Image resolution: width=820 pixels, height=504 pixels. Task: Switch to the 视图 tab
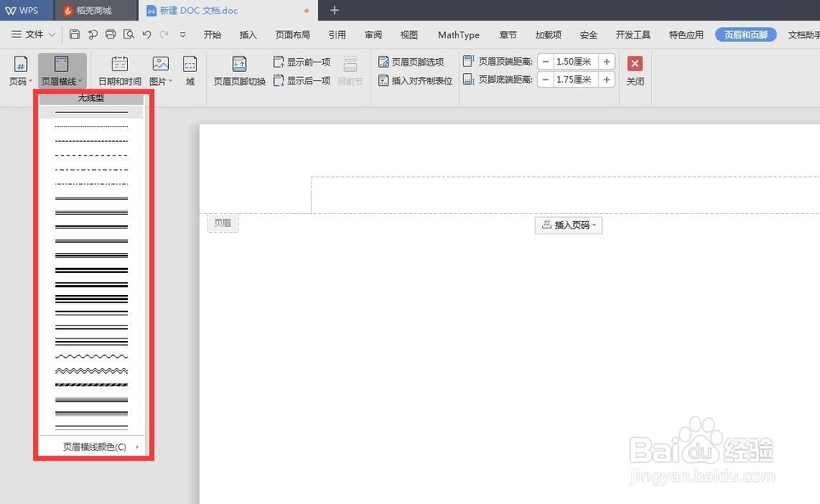point(409,35)
